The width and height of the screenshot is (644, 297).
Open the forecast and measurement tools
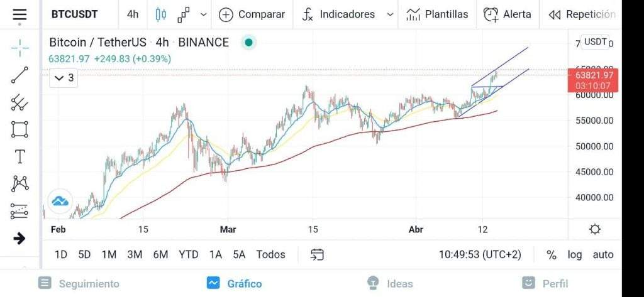coord(19,211)
